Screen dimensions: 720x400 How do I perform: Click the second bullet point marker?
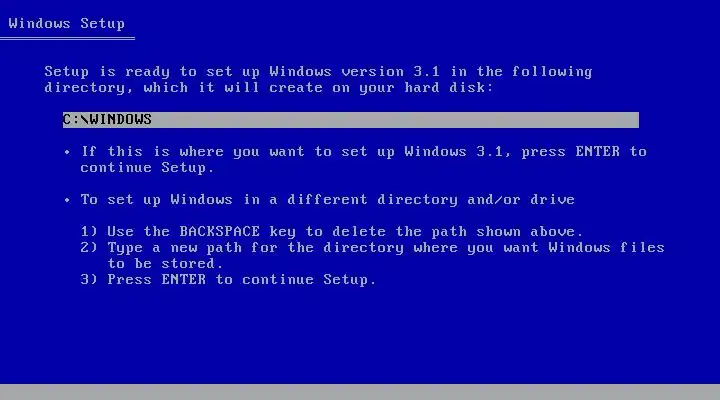pos(68,200)
